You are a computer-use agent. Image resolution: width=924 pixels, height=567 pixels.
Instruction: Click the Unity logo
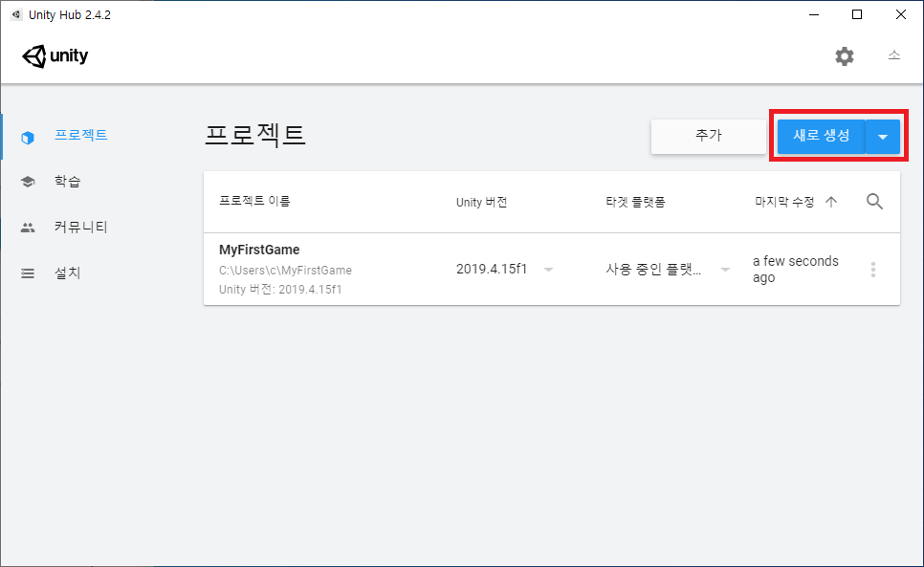[55, 55]
